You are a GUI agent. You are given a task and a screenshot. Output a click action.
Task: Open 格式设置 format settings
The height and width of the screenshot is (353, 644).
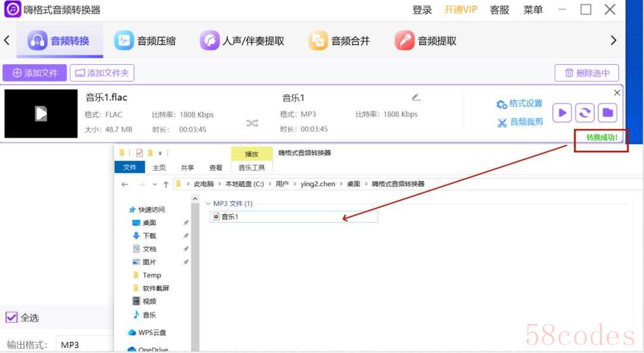click(520, 104)
